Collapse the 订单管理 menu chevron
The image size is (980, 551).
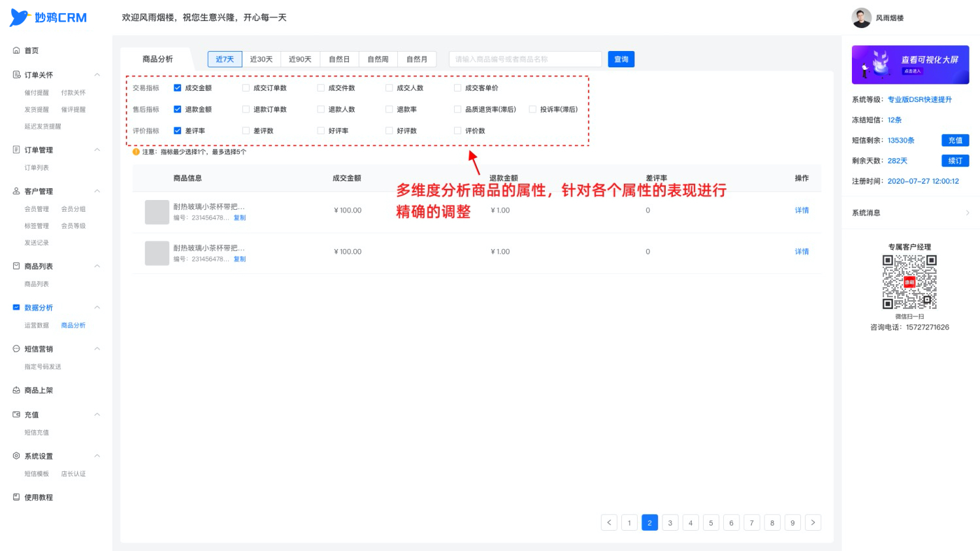[97, 150]
